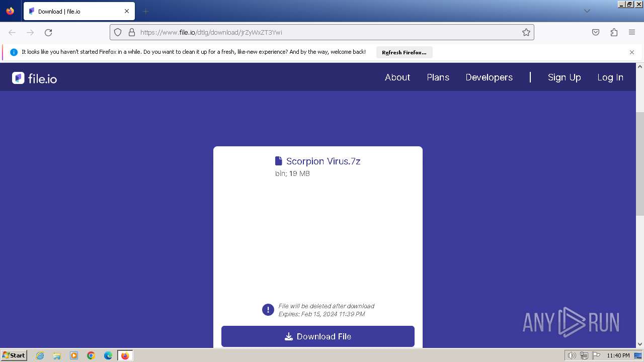Select 'File will be deleted after download' text

pyautogui.click(x=327, y=306)
